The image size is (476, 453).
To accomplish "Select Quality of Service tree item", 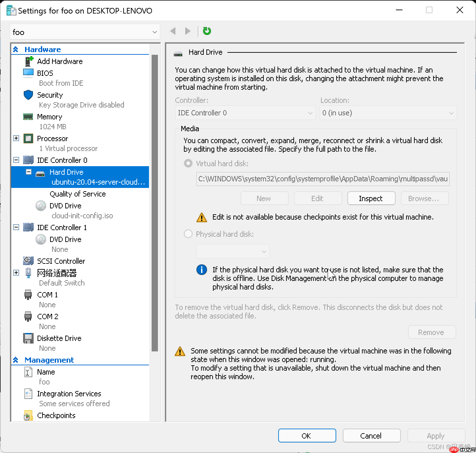I will click(x=77, y=194).
